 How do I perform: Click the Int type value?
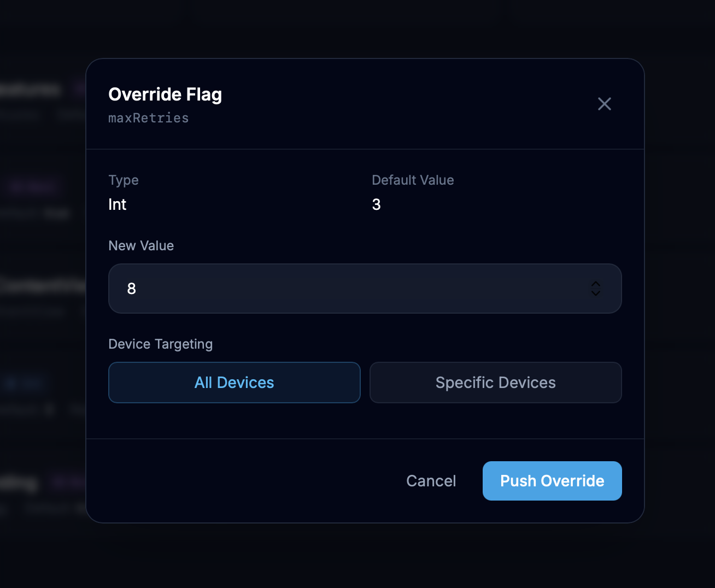118,204
